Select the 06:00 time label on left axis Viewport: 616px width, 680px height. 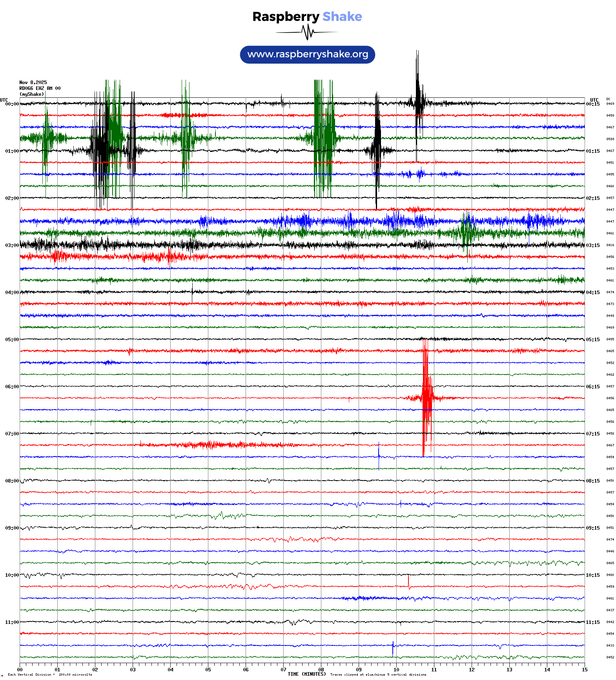click(12, 387)
